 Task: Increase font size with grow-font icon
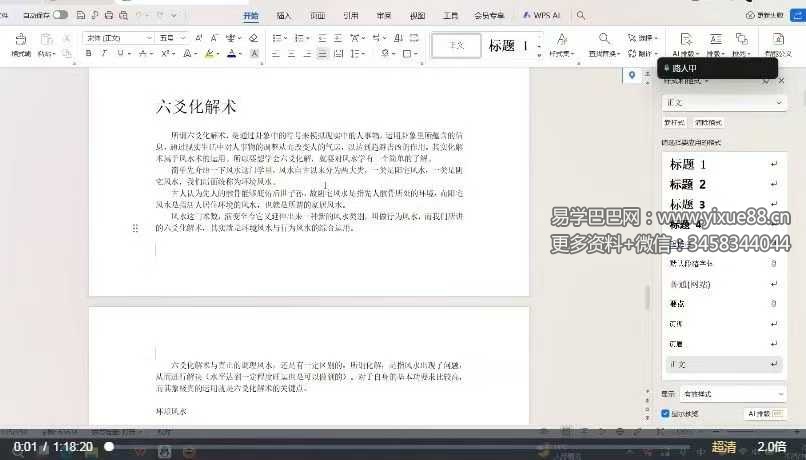tap(199, 38)
